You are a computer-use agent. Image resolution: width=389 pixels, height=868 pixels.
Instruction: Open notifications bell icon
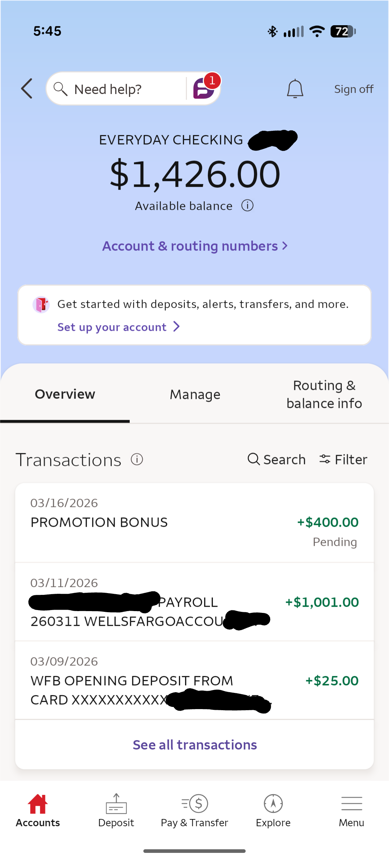(295, 89)
